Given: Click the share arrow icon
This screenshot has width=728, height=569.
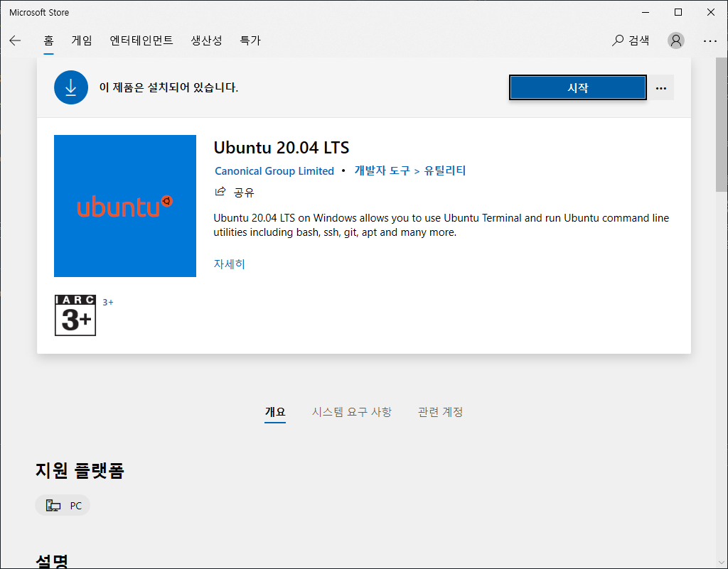Looking at the screenshot, I should point(220,192).
